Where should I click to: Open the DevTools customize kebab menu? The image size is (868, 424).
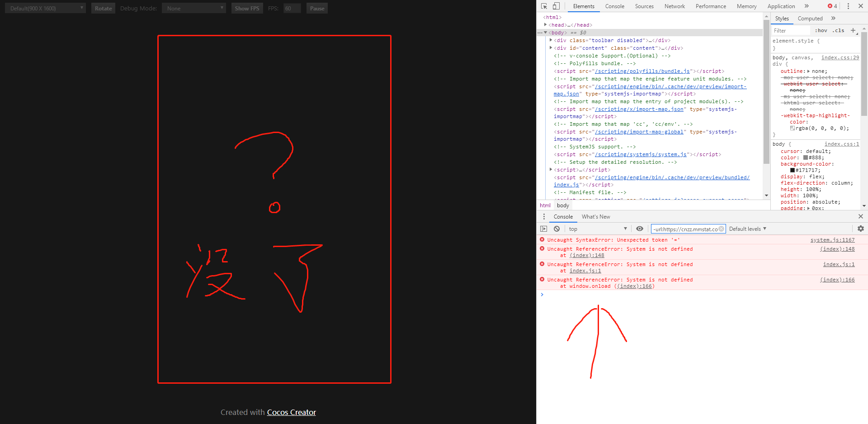tap(848, 6)
